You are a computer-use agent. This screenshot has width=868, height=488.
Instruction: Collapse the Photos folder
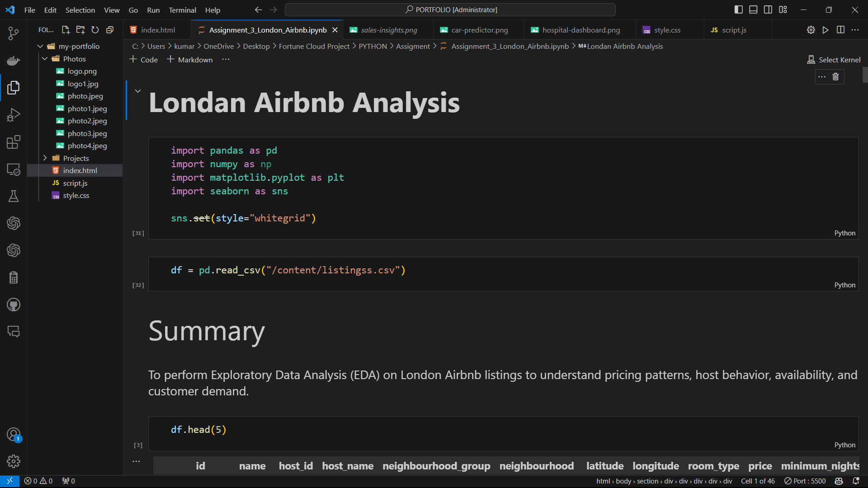coord(45,59)
